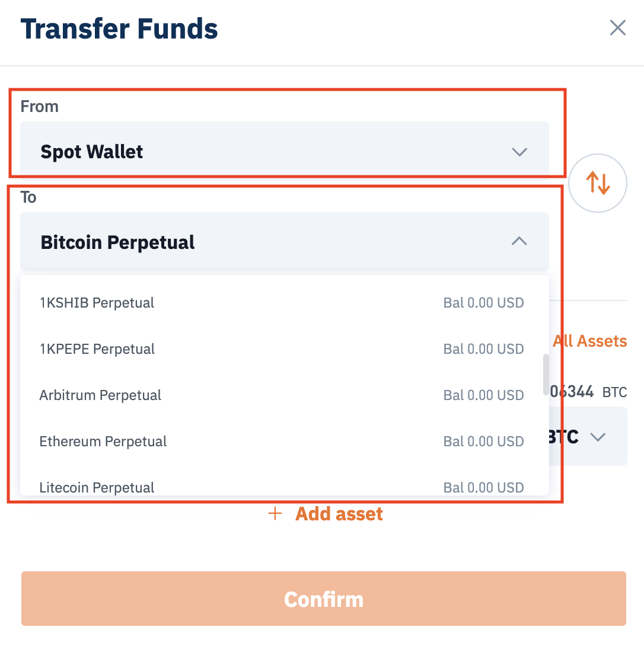Click the Add asset text link
This screenshot has width=644, height=646.
click(339, 513)
